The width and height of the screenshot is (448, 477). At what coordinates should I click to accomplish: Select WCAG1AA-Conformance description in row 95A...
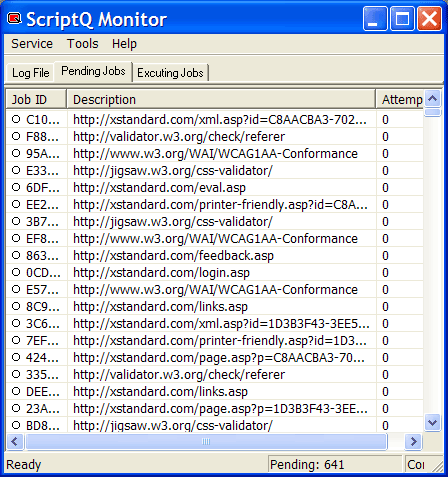215,154
